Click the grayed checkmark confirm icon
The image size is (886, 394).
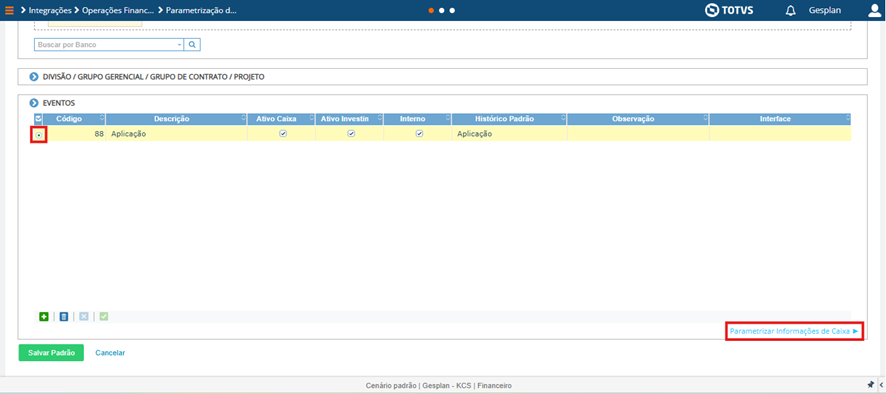pyautogui.click(x=103, y=317)
